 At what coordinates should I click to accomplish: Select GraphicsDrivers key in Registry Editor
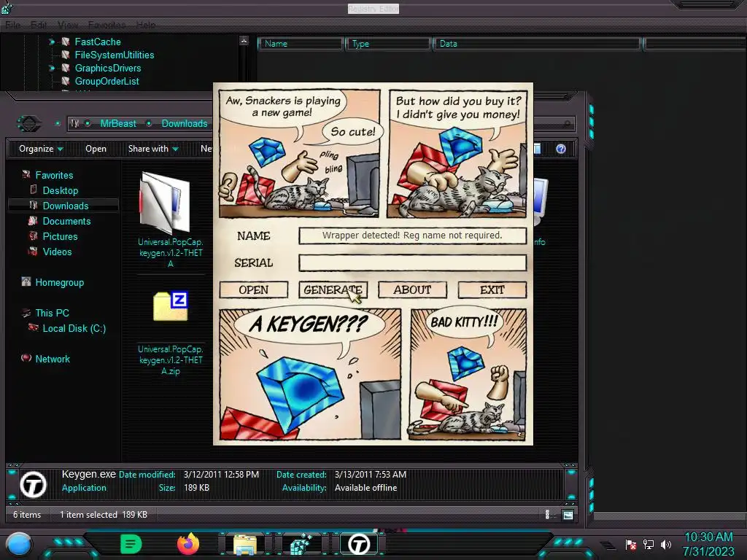point(108,68)
